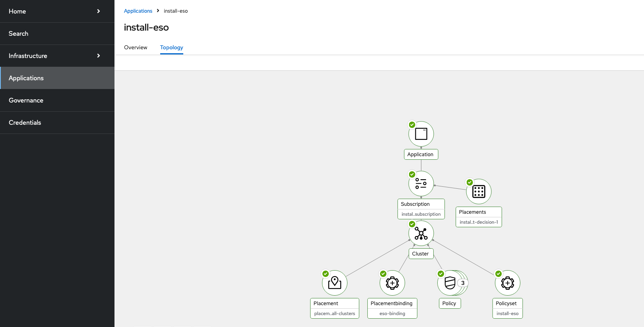Click the Policy shield node icon

450,283
